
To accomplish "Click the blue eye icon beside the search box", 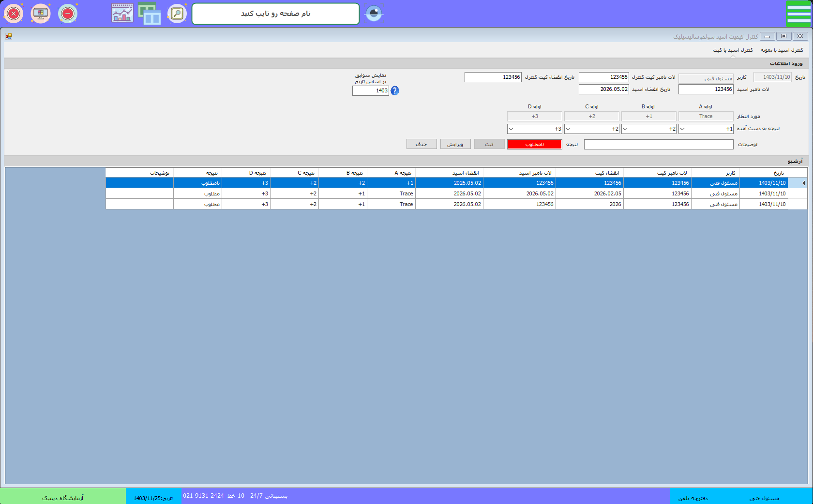I will coord(374,13).
